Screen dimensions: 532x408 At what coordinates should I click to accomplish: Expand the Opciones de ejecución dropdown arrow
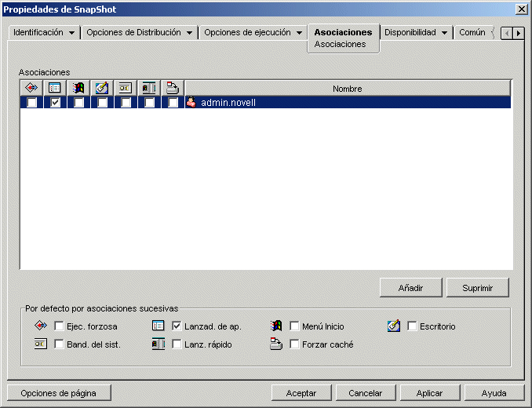(x=299, y=33)
